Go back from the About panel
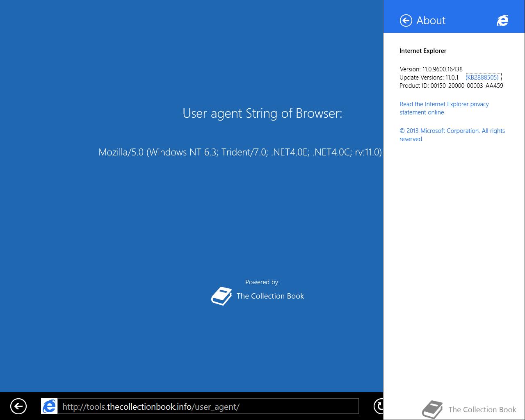The width and height of the screenshot is (525, 420). (x=406, y=21)
